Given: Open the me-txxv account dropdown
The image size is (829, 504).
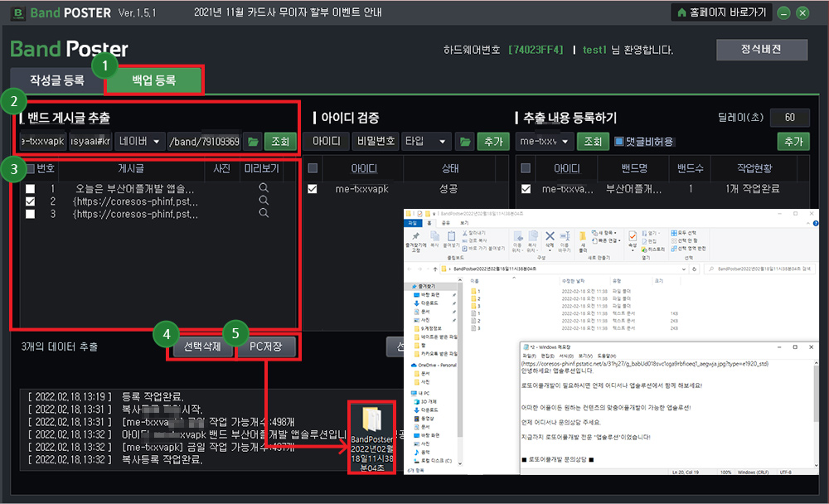Looking at the screenshot, I should pos(545,142).
